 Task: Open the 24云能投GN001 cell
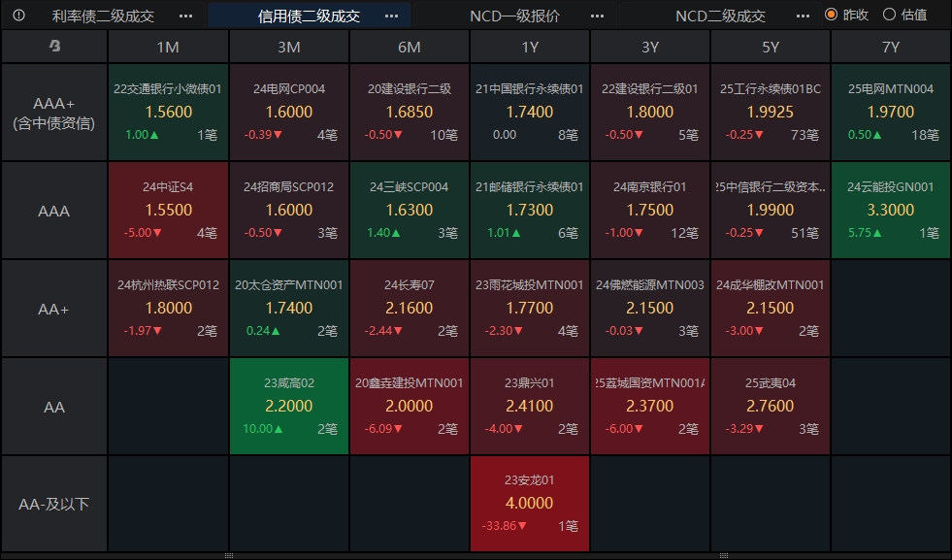891,211
